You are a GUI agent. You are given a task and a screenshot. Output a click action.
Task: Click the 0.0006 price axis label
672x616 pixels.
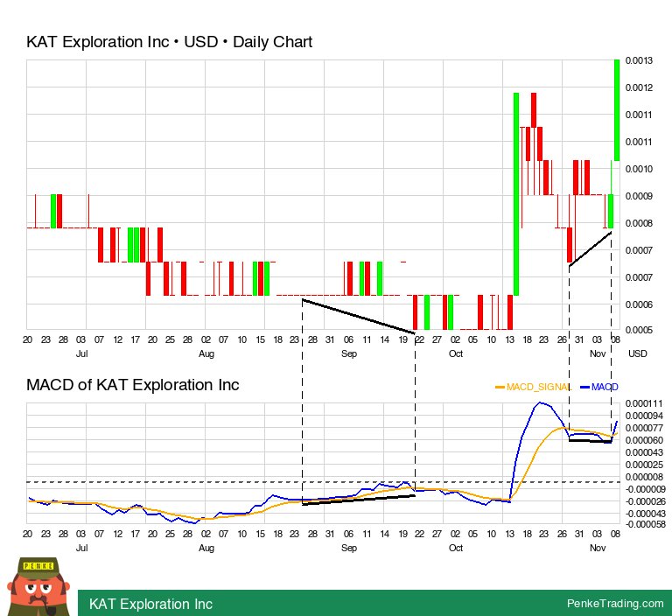coord(639,304)
